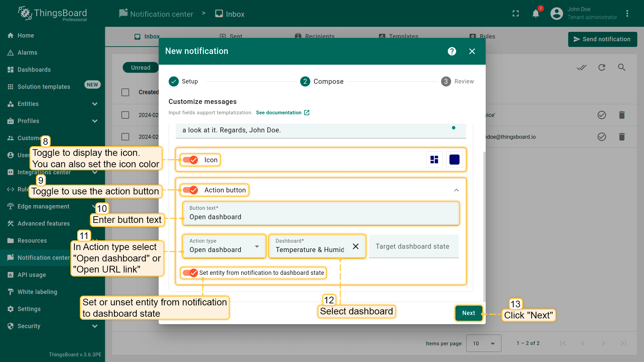Open Alarms in sidebar menu

coord(28,53)
